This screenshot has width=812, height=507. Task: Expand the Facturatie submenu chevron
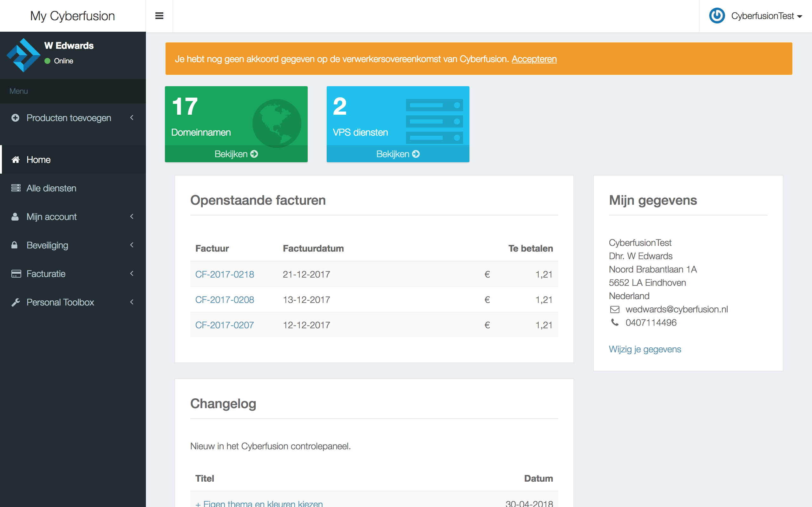132,273
